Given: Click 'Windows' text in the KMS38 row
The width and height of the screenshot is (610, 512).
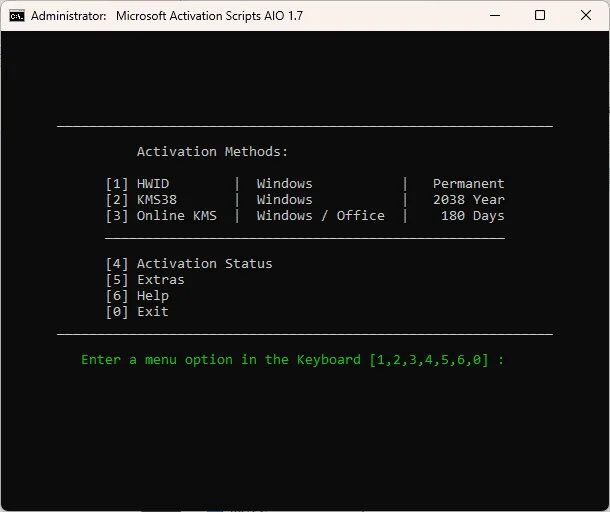Looking at the screenshot, I should point(284,200).
